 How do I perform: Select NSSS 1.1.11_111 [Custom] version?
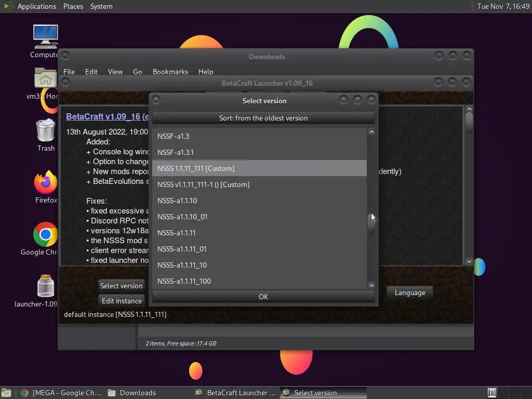coord(259,168)
